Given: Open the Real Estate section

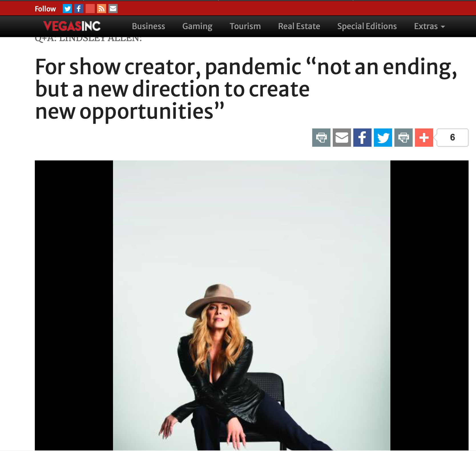Looking at the screenshot, I should click(x=299, y=26).
